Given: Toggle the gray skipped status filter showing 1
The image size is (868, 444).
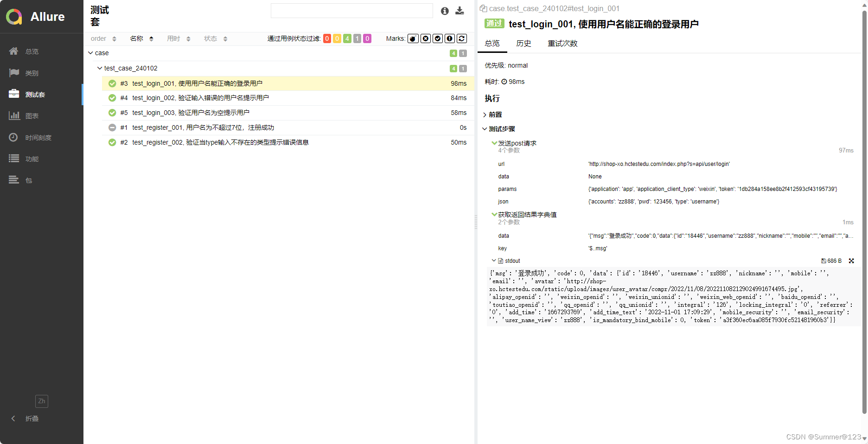Looking at the screenshot, I should (357, 38).
